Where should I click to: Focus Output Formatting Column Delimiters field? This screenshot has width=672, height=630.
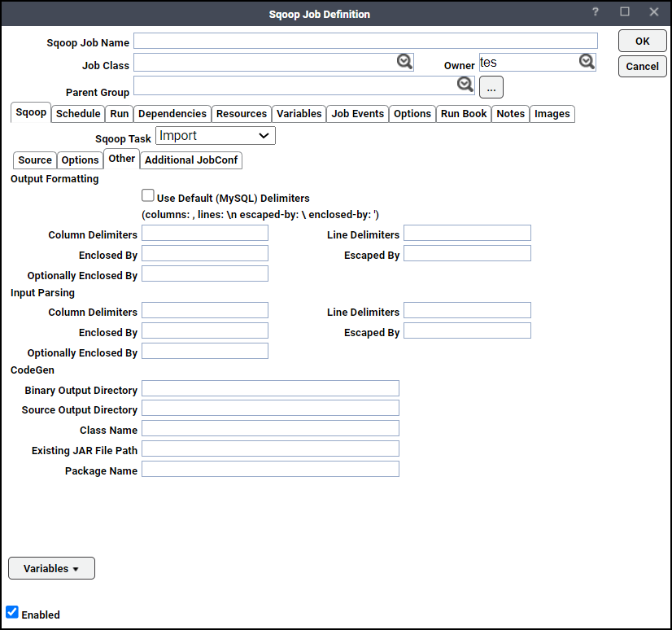click(205, 233)
